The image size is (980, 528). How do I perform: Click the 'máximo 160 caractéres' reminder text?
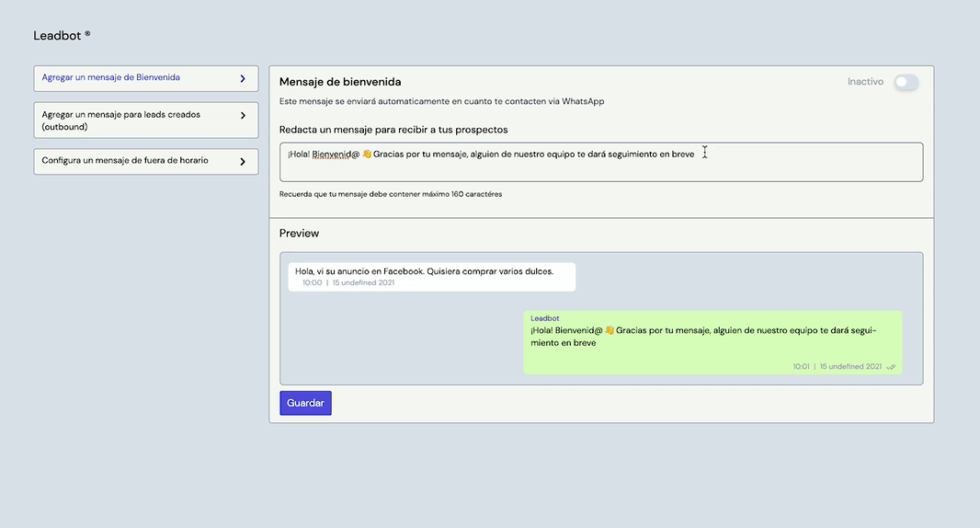[391, 194]
